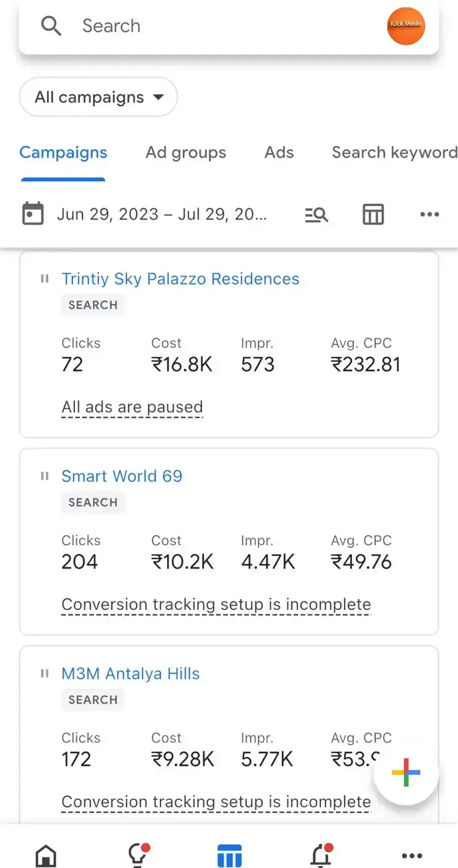The image size is (458, 868).
Task: Open the calendar date picker icon
Action: click(33, 214)
